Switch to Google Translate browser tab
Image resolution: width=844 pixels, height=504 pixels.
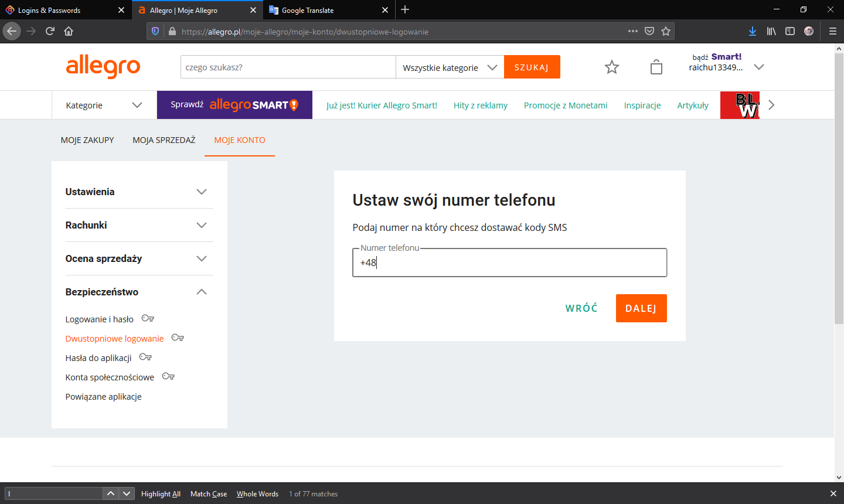click(322, 10)
